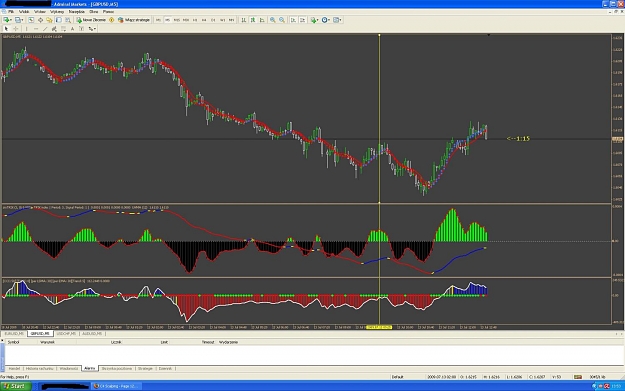The image size is (625, 391).
Task: Select the Crosshair tool
Action: pyautogui.click(x=16, y=29)
